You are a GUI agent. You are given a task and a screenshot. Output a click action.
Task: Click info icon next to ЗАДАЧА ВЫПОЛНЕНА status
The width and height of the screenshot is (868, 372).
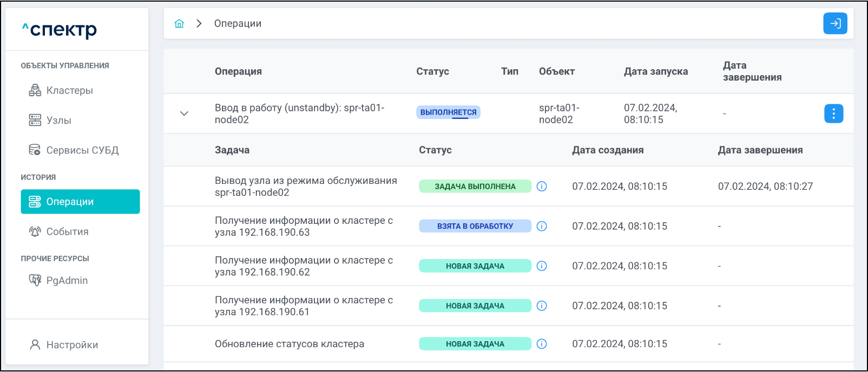coord(542,187)
